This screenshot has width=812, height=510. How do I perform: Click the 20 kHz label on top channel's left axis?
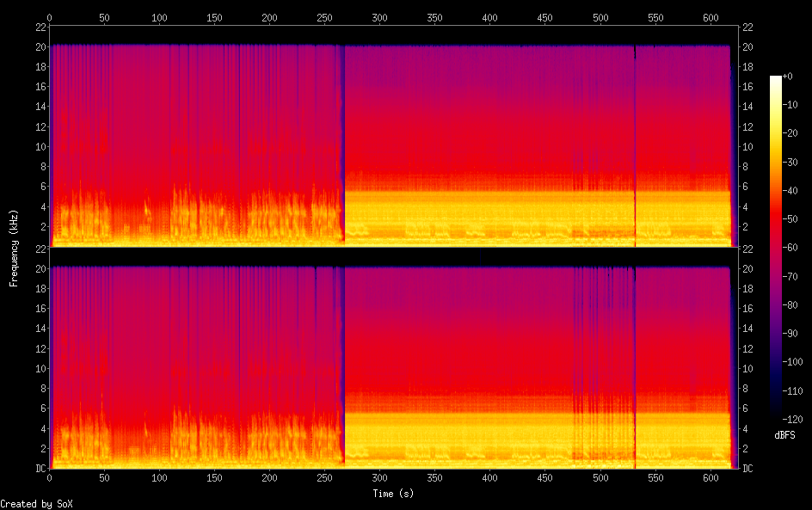tap(39, 46)
